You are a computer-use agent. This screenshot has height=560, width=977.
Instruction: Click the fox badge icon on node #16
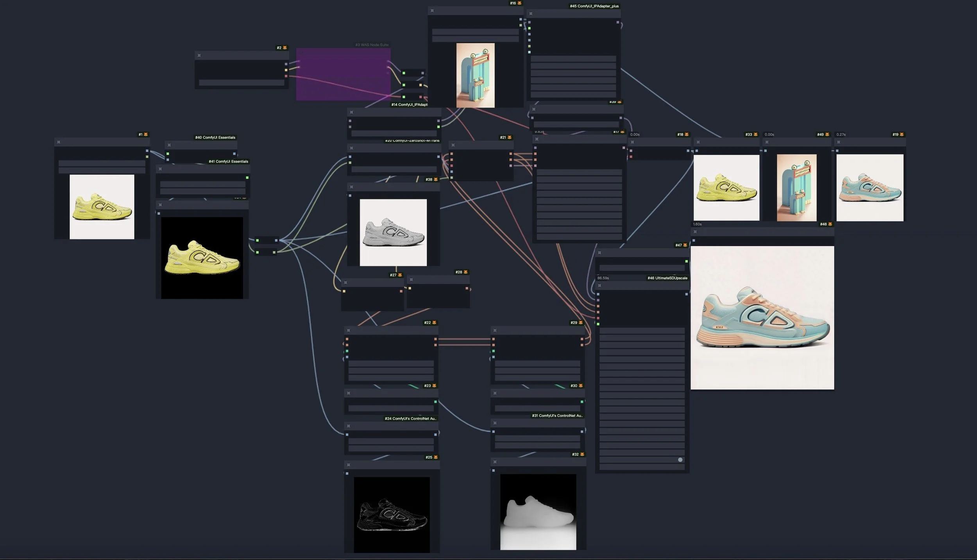[x=519, y=3]
